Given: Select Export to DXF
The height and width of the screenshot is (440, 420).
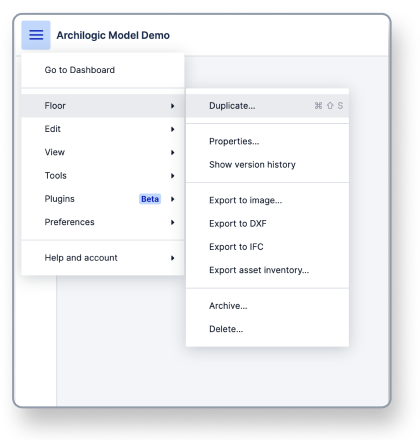Looking at the screenshot, I should click(x=267, y=224).
